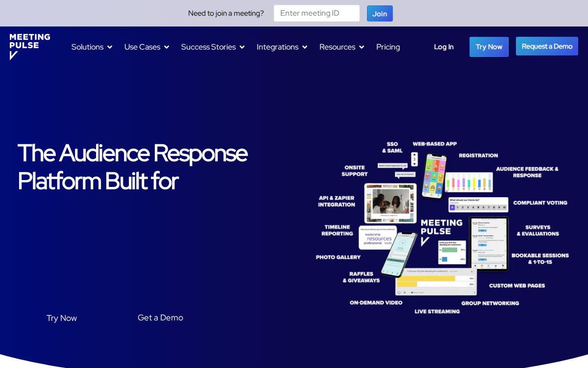Click the Join meeting button
Screen dimensions: 588x368
[380, 14]
